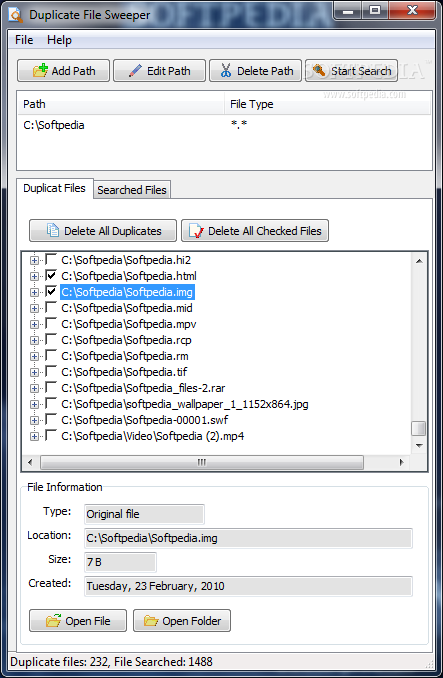443x678 pixels.
Task: Check the softpedia_wallpaper_1_1152x864.jpg checkbox
Action: point(51,404)
